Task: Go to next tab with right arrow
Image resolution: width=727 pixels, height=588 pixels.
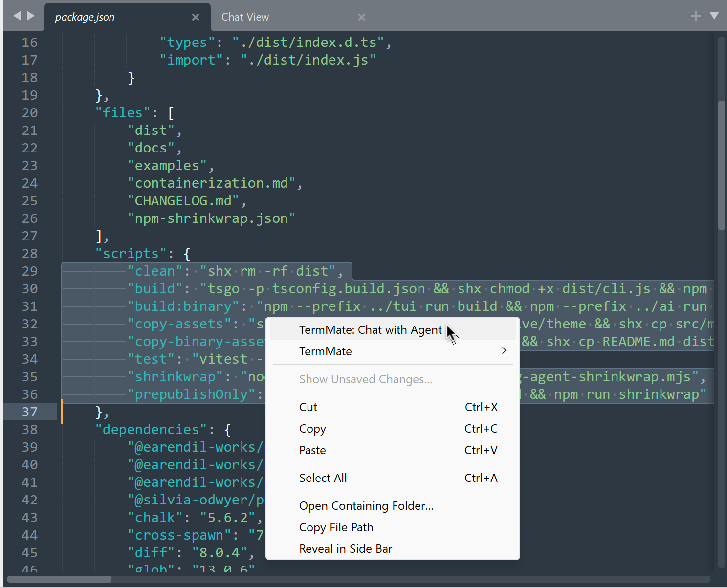Action: [31, 16]
